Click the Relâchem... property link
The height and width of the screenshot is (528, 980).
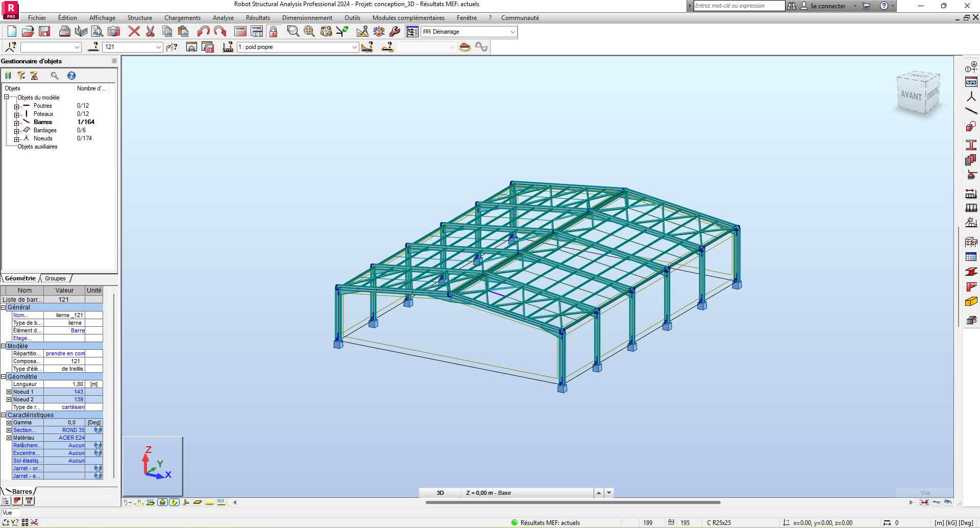pyautogui.click(x=28, y=445)
